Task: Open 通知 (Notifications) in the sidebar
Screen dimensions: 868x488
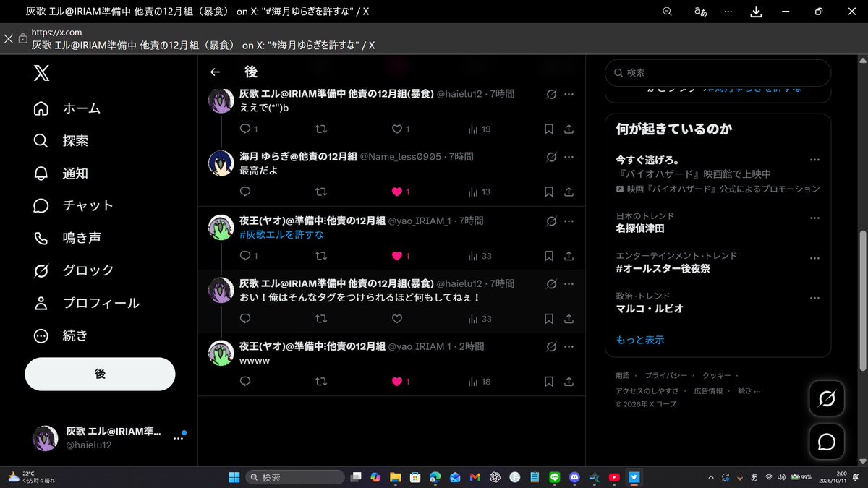Action: (x=61, y=174)
